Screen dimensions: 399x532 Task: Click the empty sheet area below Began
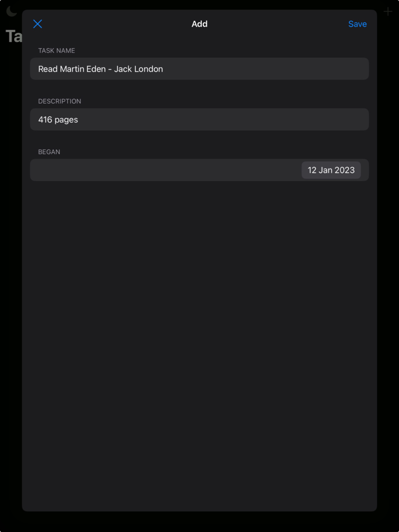tap(199, 343)
